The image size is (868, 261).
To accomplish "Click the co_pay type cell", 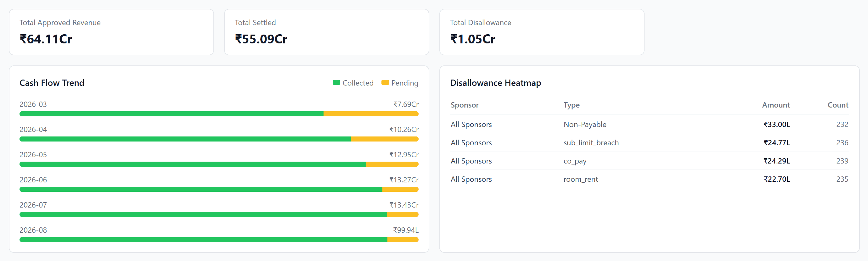I will click(575, 161).
